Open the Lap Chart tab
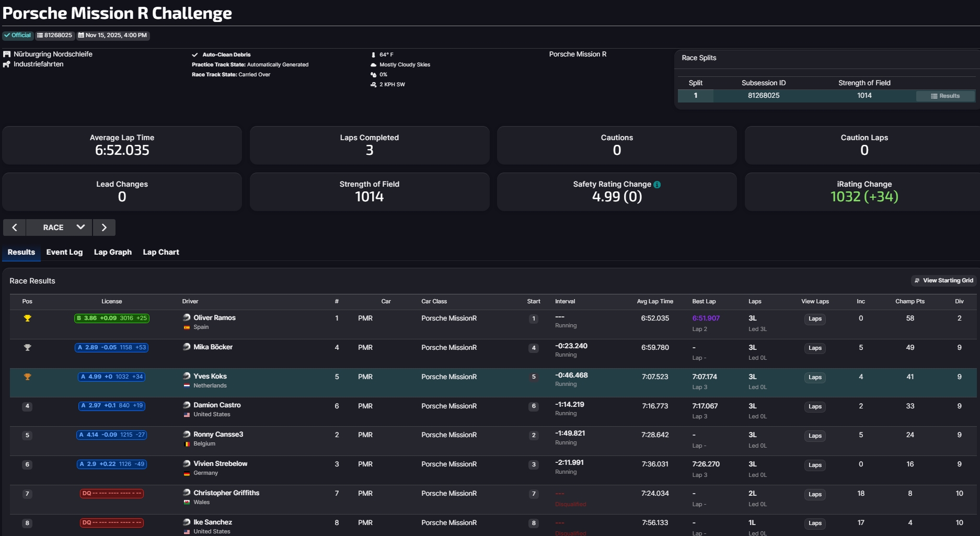 click(160, 252)
